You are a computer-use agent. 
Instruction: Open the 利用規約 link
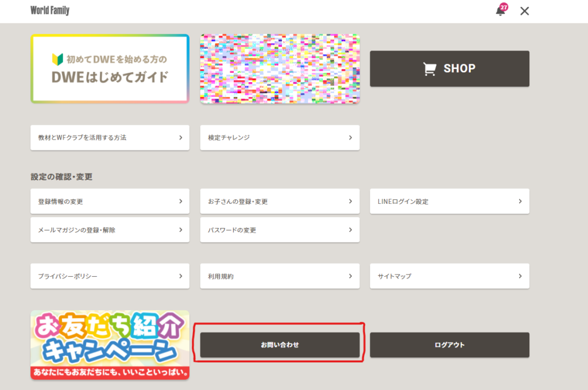tap(280, 276)
